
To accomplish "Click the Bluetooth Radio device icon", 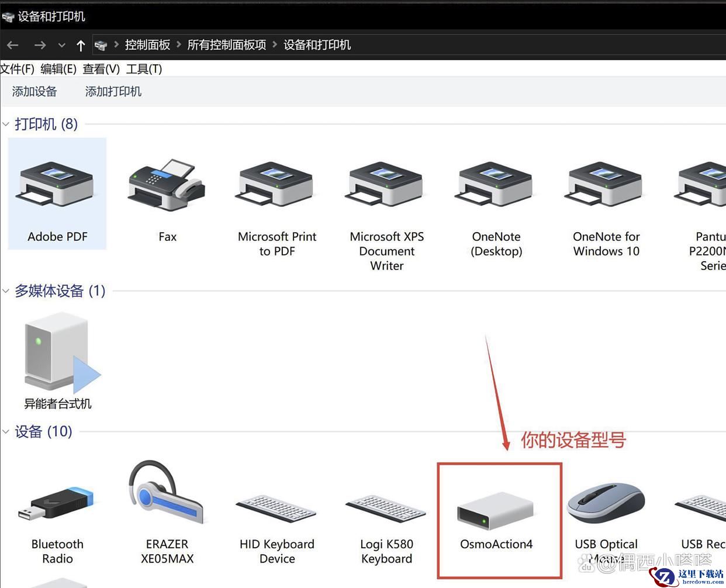I will pyautogui.click(x=57, y=506).
